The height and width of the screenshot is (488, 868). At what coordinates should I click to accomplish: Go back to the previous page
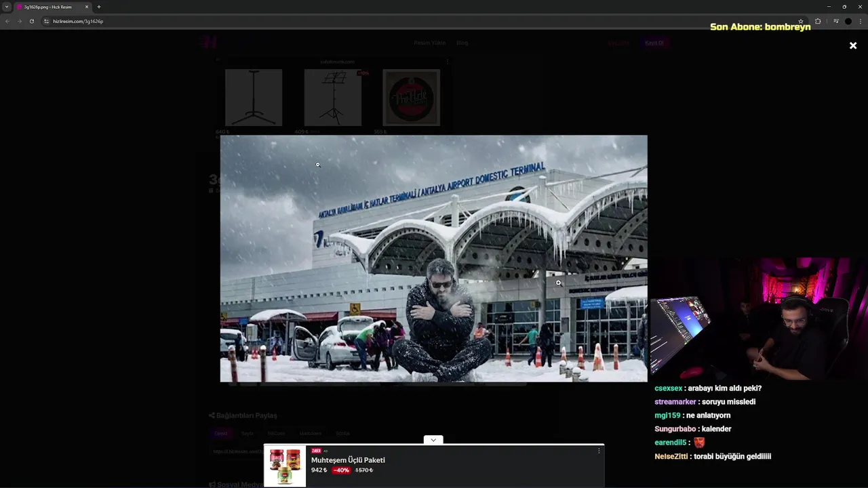(x=7, y=21)
